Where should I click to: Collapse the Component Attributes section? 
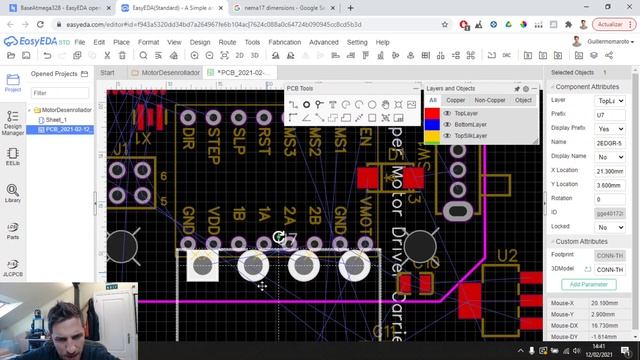553,87
